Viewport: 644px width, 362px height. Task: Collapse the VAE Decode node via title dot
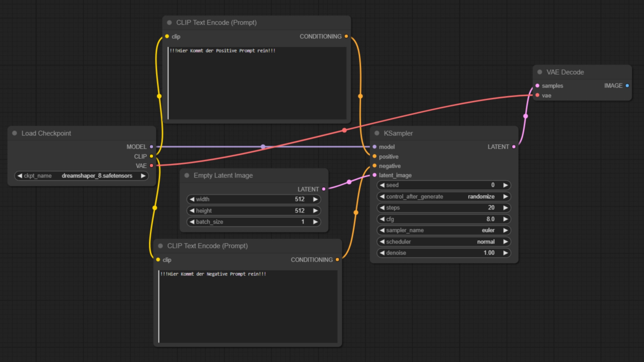540,72
